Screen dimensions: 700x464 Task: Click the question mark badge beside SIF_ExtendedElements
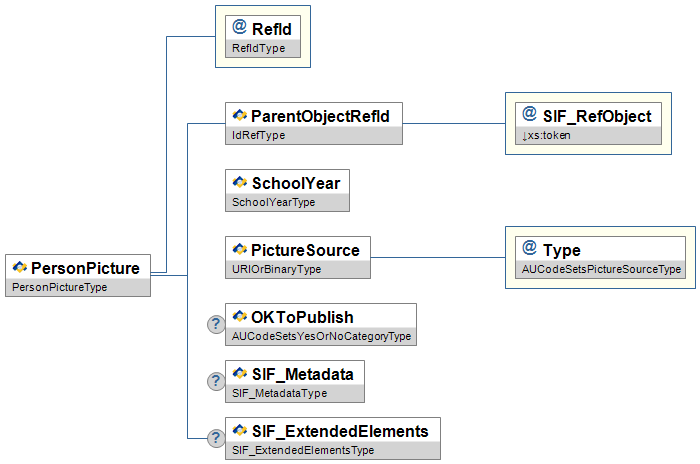point(214,438)
